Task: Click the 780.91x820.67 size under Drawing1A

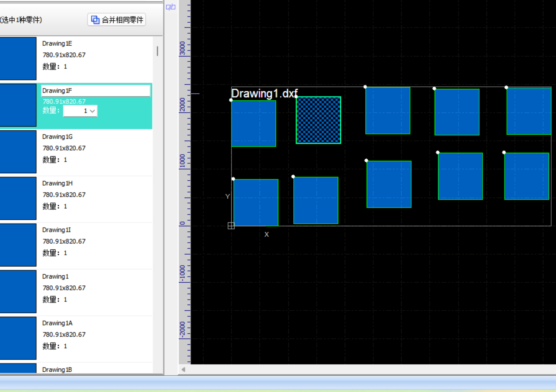Action: coord(64,334)
